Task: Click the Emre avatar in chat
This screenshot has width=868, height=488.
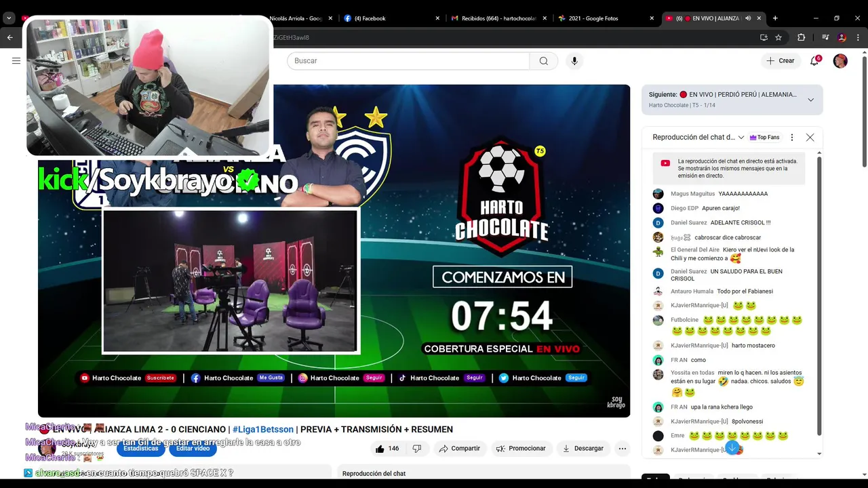Action: (x=658, y=436)
